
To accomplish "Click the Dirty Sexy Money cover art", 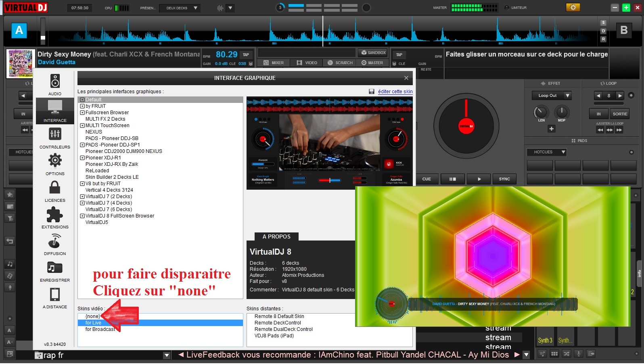I will click(20, 63).
